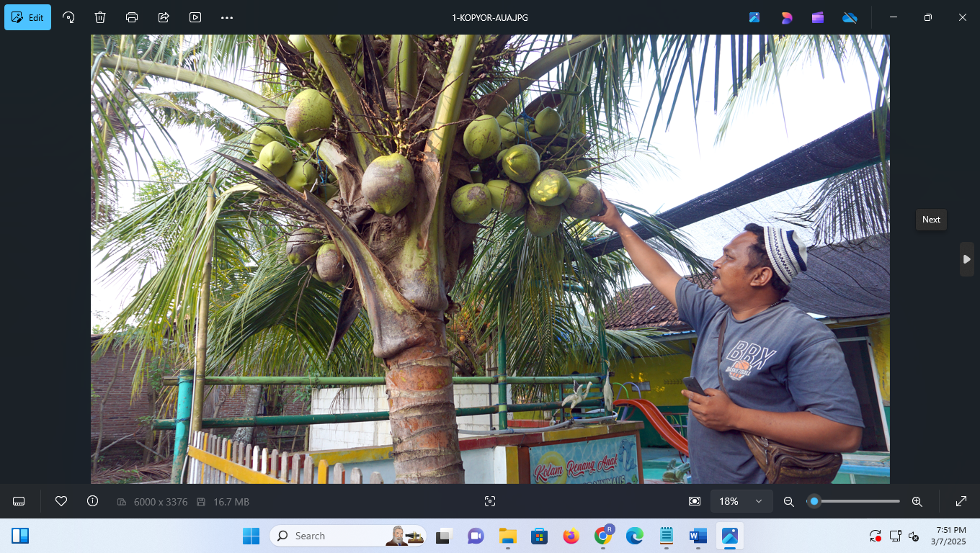This screenshot has width=980, height=553.
Task: Open Notepad from the taskbar
Action: tap(667, 536)
